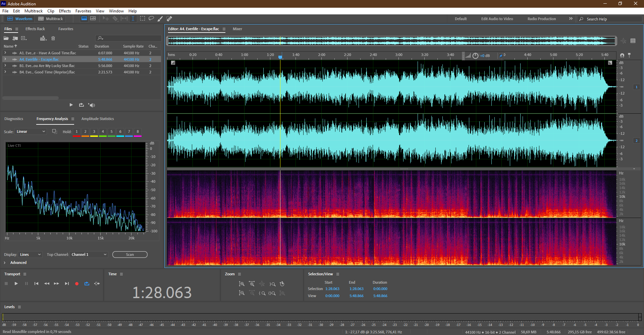644x335 pixels.
Task: Click Zoom to Out Point icon
Action: coord(272,284)
